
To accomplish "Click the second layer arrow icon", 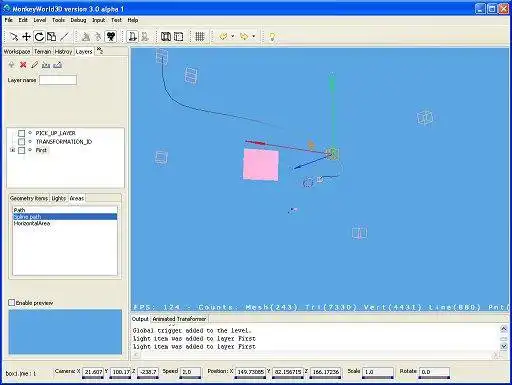I will 57,65.
